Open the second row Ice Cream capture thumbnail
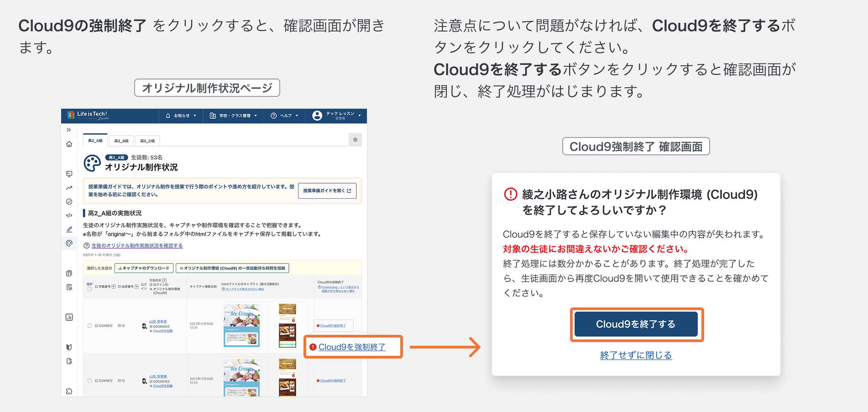Viewport: 868px width, 412px height. pyautogui.click(x=241, y=377)
